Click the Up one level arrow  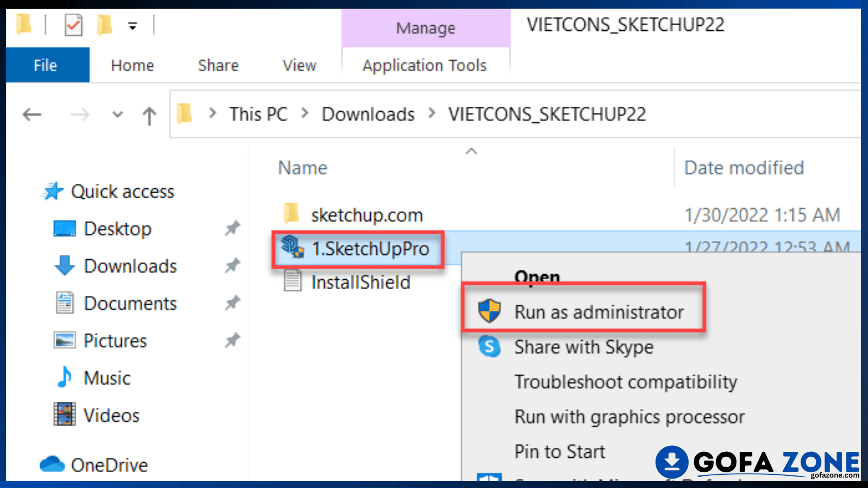coord(149,115)
